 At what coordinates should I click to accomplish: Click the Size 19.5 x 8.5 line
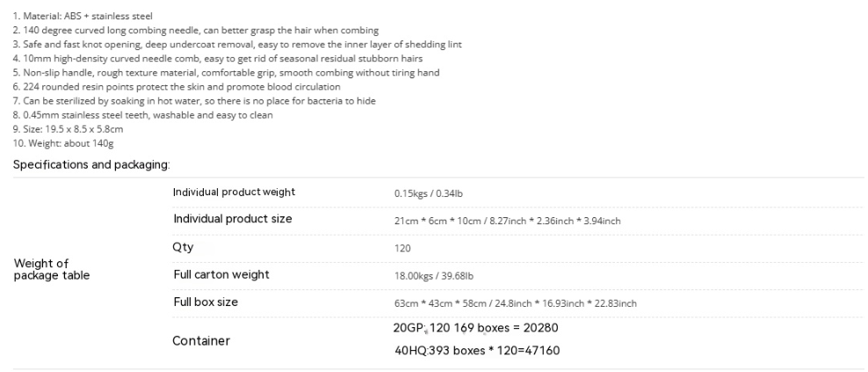click(69, 129)
